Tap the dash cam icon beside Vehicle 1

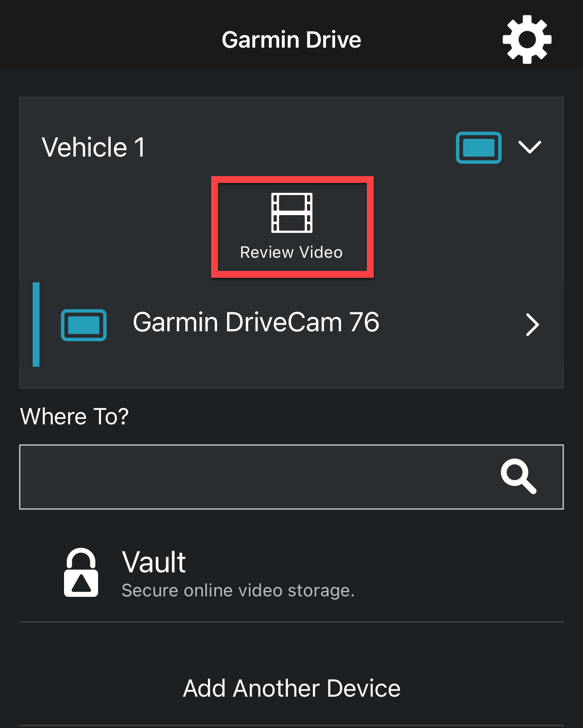(x=479, y=148)
